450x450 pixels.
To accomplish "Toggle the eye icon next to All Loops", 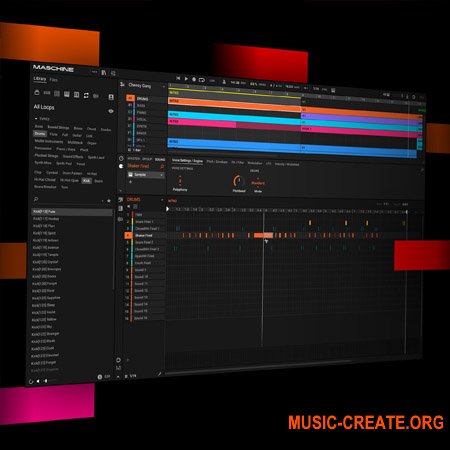I will (111, 111).
